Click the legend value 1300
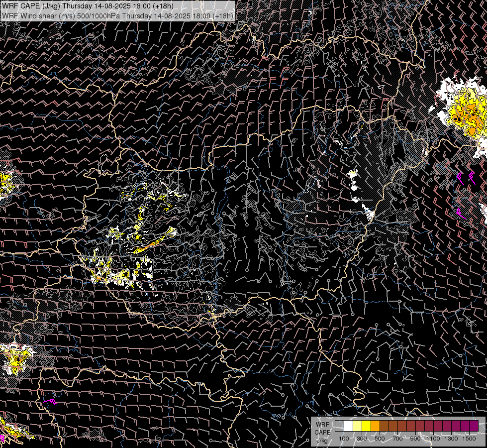This screenshot has height=448, width=487. pyautogui.click(x=451, y=439)
